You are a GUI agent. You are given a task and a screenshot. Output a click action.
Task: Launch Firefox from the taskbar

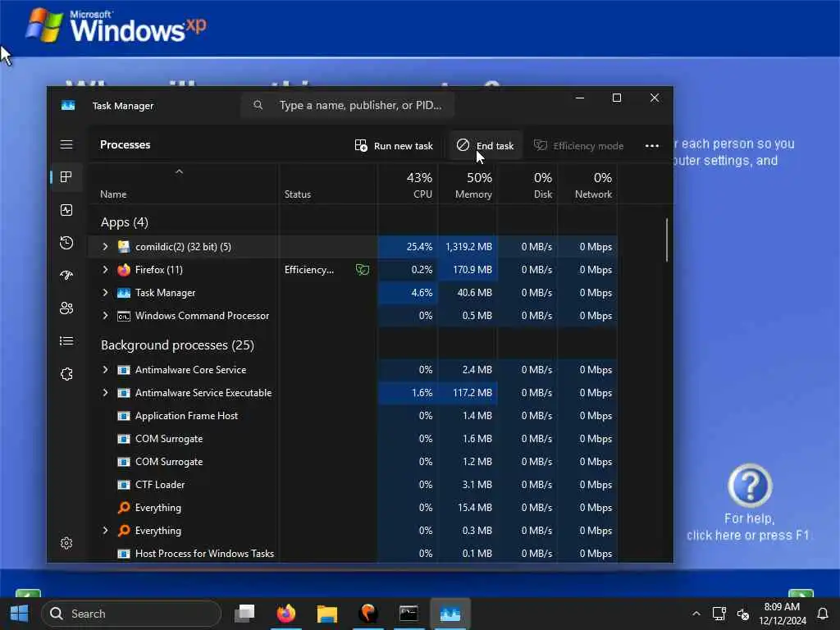[286, 614]
